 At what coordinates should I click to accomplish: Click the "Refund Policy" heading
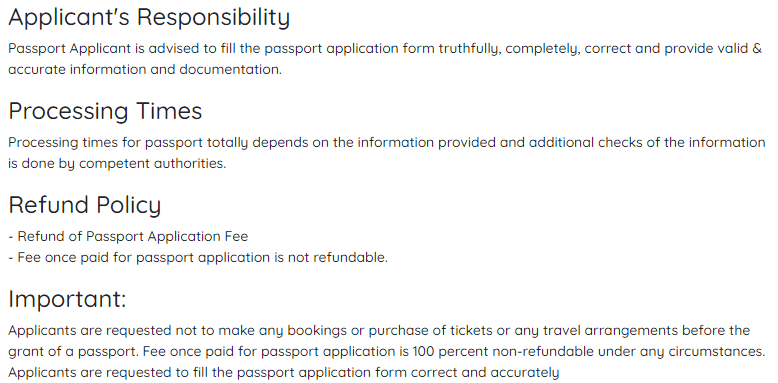[x=85, y=205]
